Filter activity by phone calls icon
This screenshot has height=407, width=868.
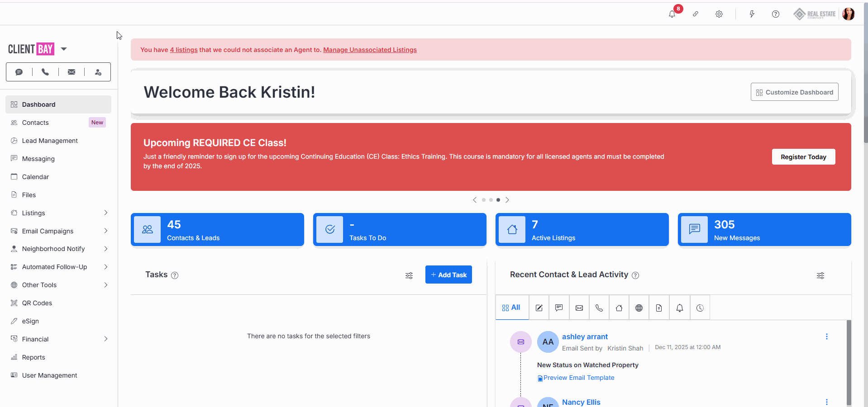[x=599, y=308]
